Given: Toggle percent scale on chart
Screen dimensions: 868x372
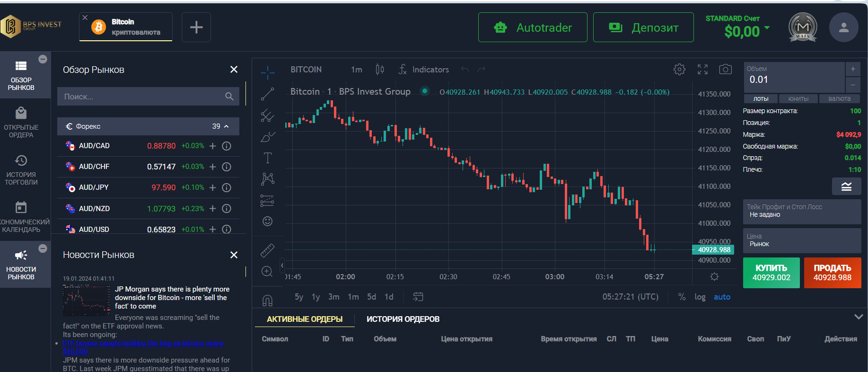Looking at the screenshot, I should click(x=682, y=297).
